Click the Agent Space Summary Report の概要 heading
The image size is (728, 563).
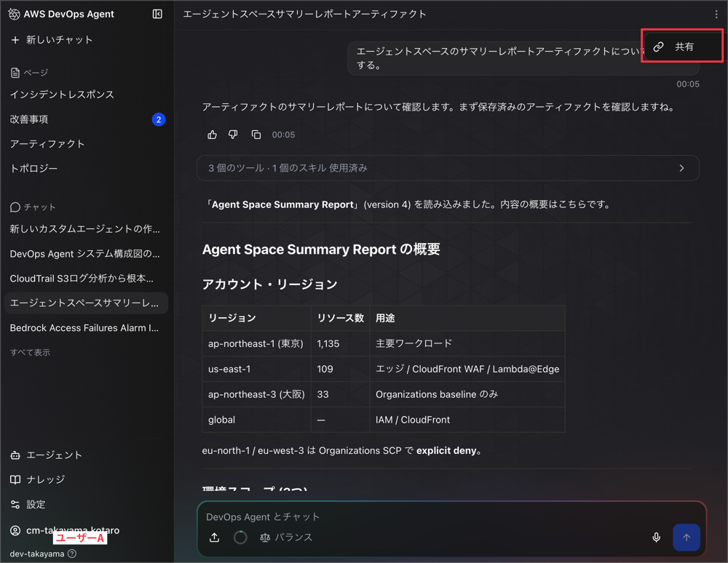pyautogui.click(x=321, y=249)
